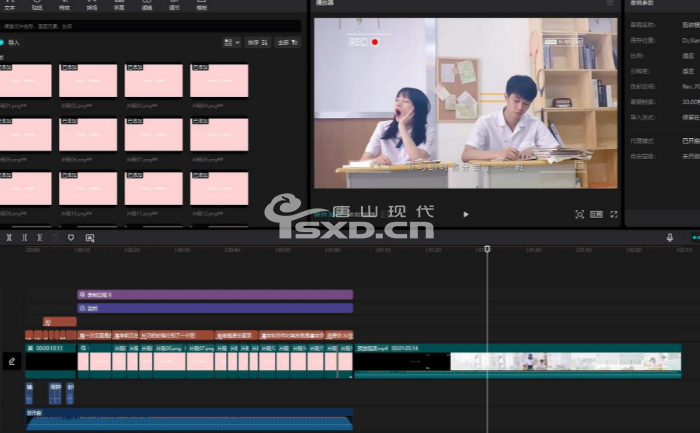Select media thumbnail 片段12.png
Viewport: 700px width, 433px height.
(x=219, y=188)
